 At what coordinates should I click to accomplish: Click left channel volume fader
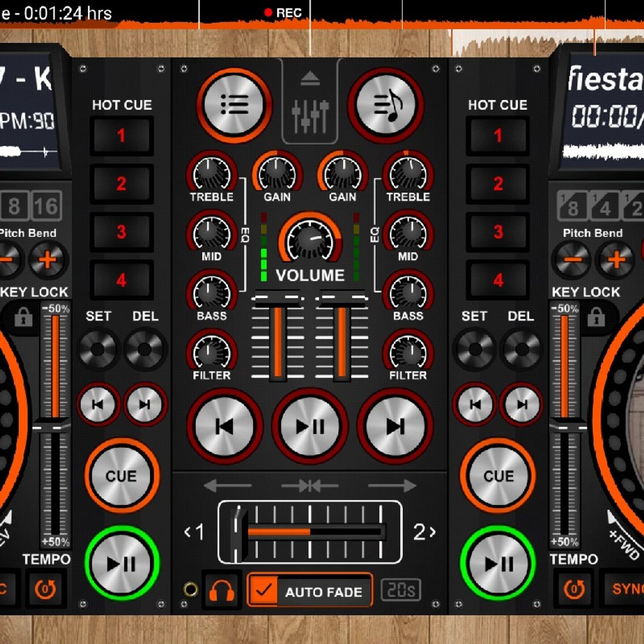[277, 299]
